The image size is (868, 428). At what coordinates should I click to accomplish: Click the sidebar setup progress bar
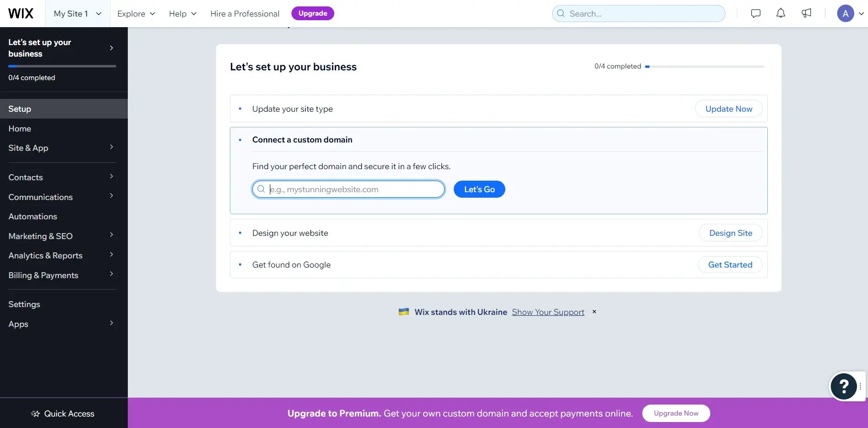pos(62,66)
